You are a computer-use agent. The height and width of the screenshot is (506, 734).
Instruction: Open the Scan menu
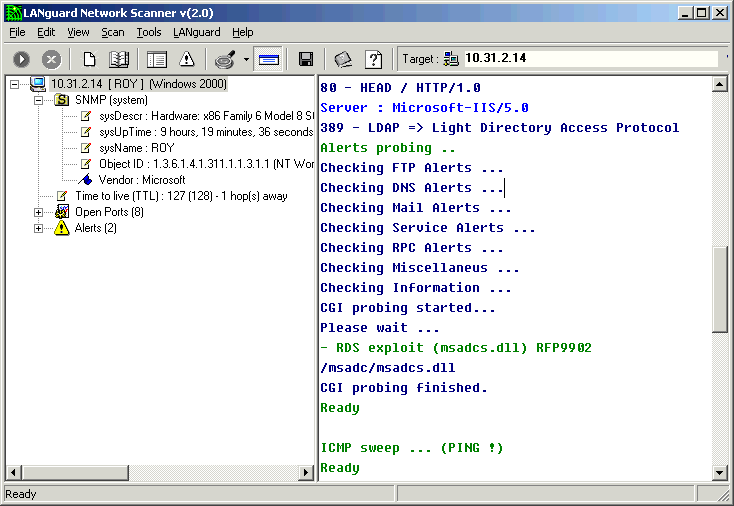(x=113, y=32)
